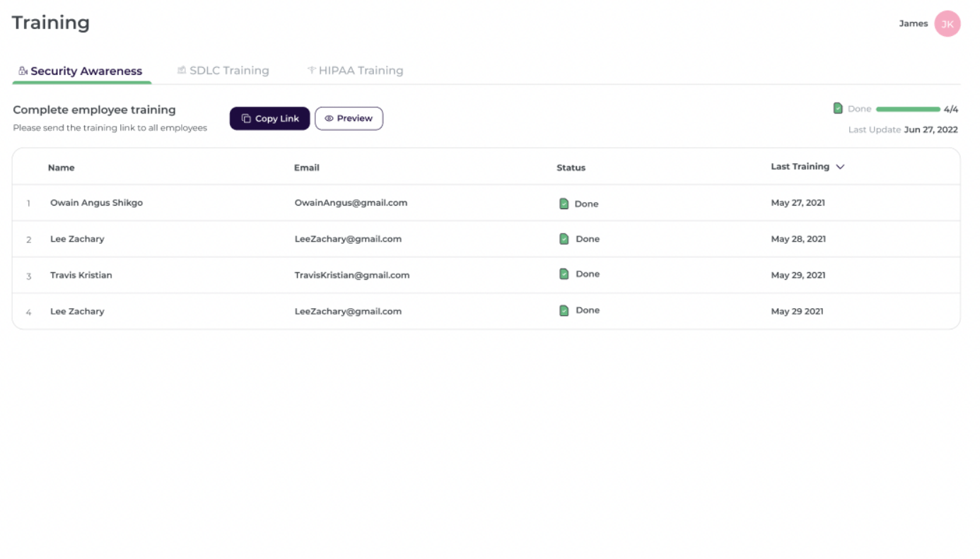Click the HIPAA Training tab icon
The image size is (980, 559).
coord(311,71)
